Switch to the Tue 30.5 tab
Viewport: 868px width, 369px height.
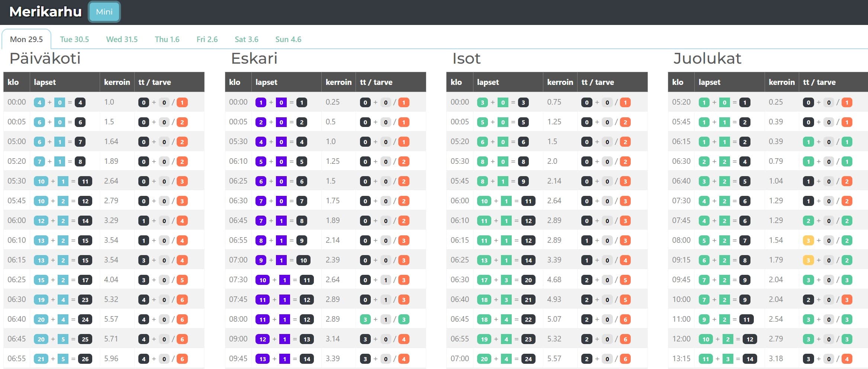[x=74, y=39]
